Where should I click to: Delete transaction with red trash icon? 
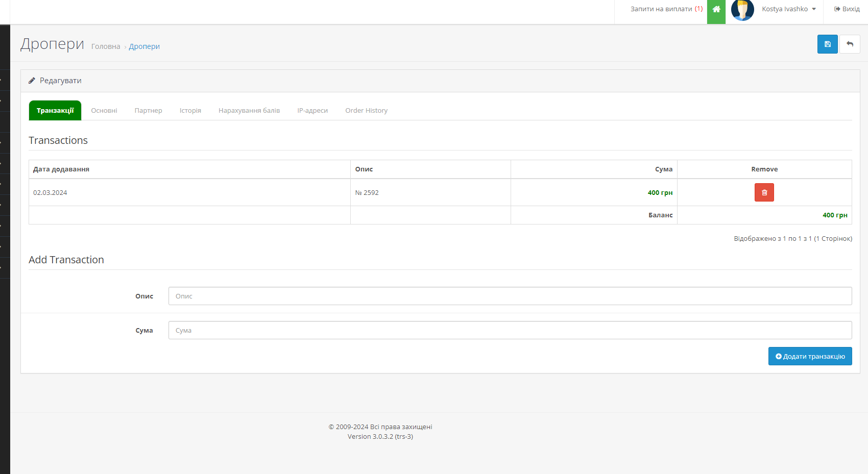[764, 192]
